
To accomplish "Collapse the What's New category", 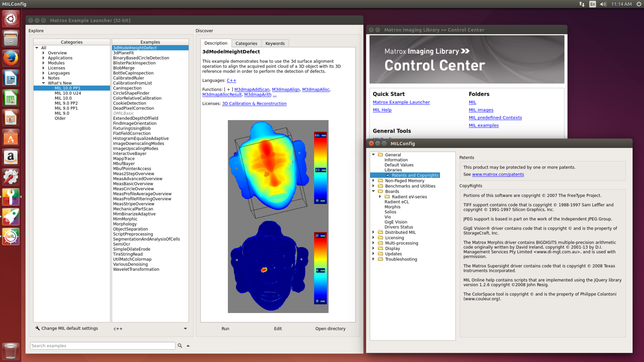I will click(x=44, y=83).
